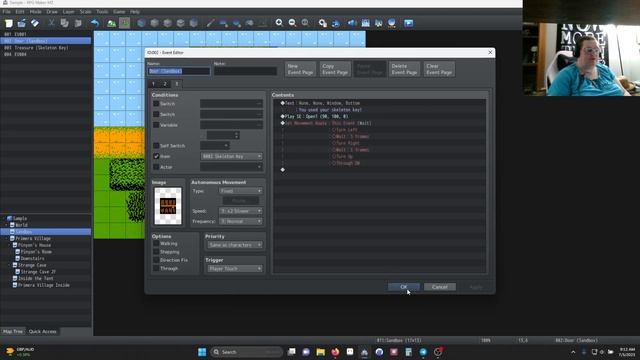Screen dimensions: 640x360
Task: Open the Trigger dropdown
Action: pos(235,269)
